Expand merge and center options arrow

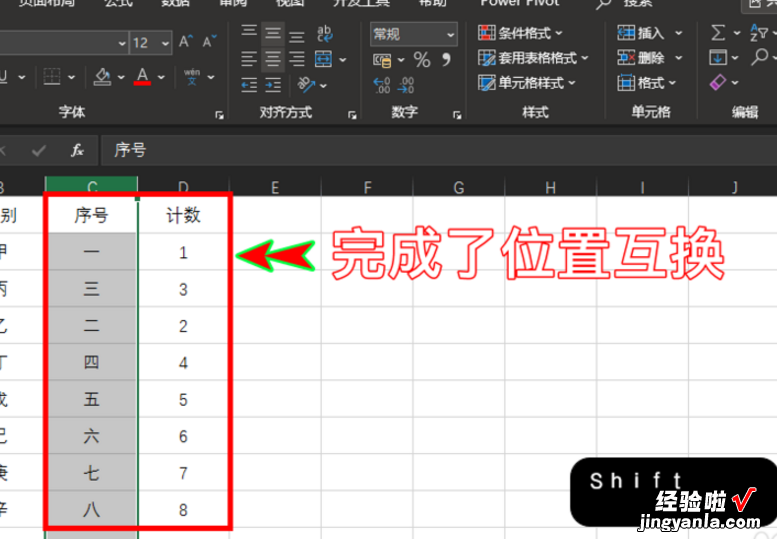tap(342, 60)
